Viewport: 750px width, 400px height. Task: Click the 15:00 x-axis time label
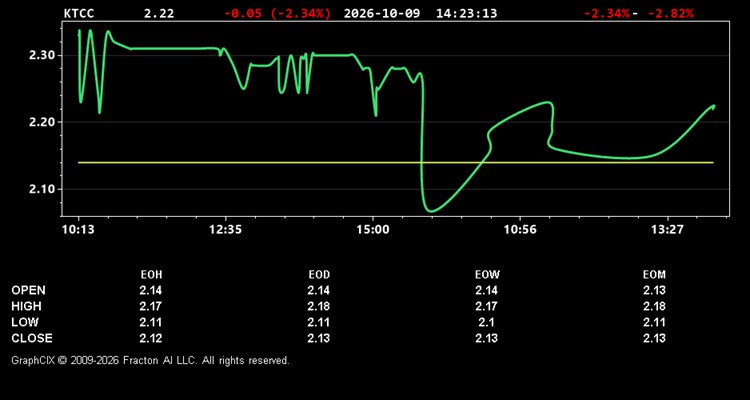[x=373, y=229]
